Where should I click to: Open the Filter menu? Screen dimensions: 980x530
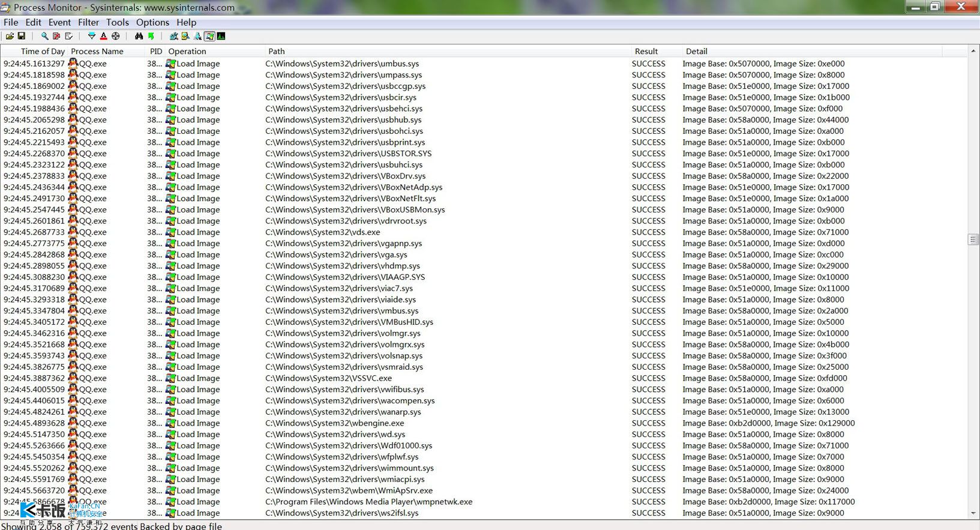(88, 22)
